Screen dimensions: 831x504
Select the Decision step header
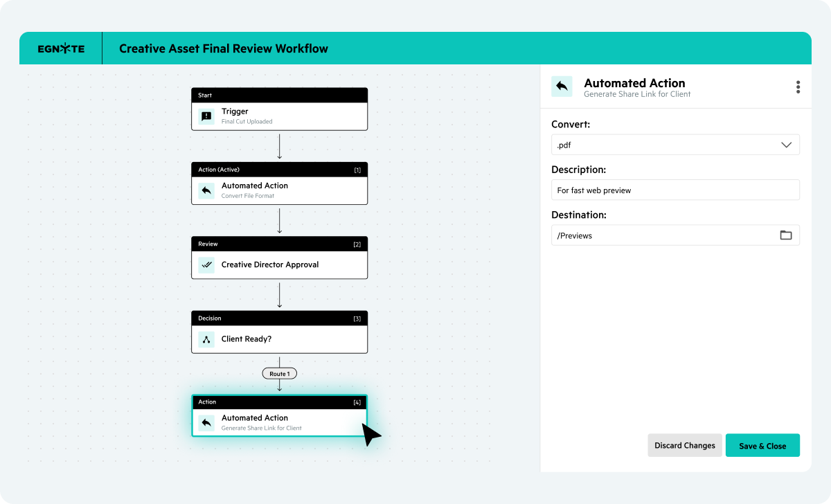[x=280, y=318]
